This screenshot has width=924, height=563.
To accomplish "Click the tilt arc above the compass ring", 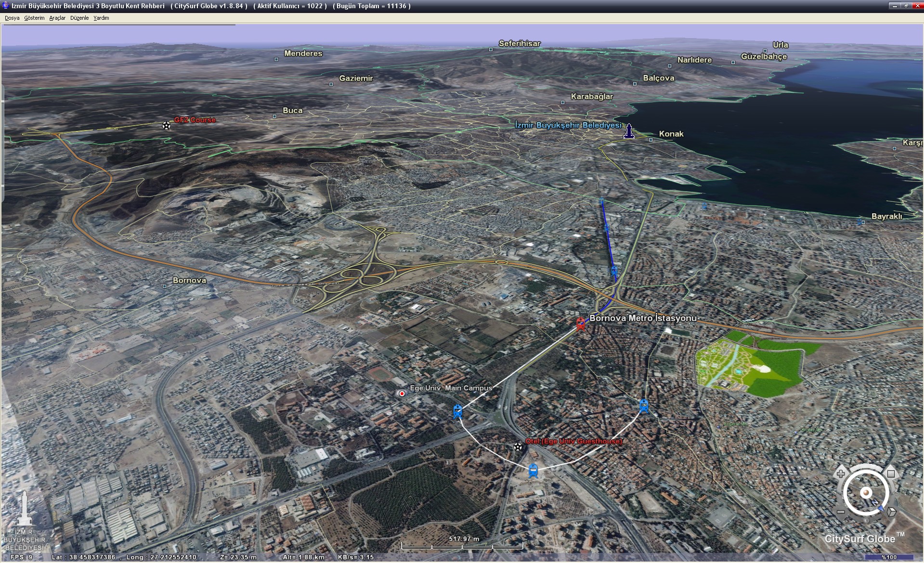I will click(x=866, y=468).
